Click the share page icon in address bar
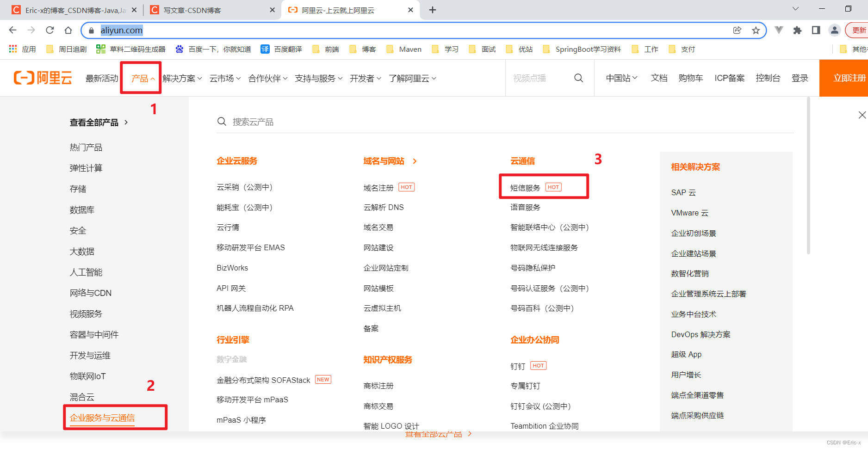The width and height of the screenshot is (868, 449). click(x=737, y=30)
